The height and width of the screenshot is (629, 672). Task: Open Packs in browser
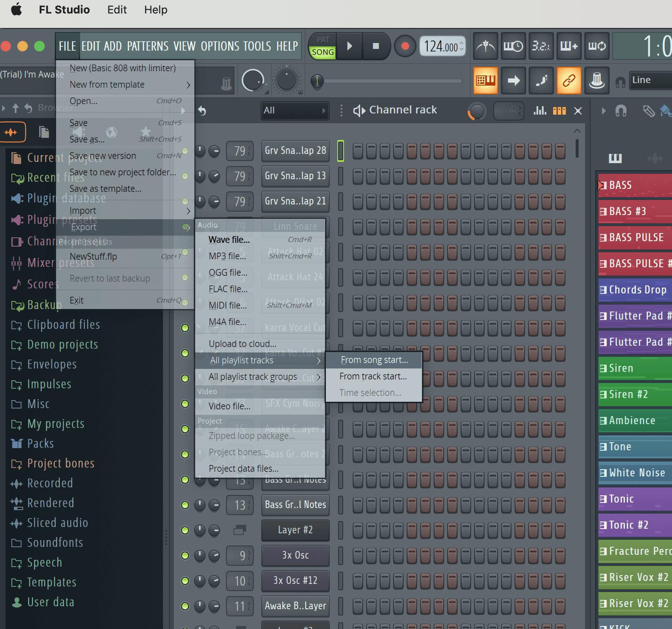pos(40,444)
